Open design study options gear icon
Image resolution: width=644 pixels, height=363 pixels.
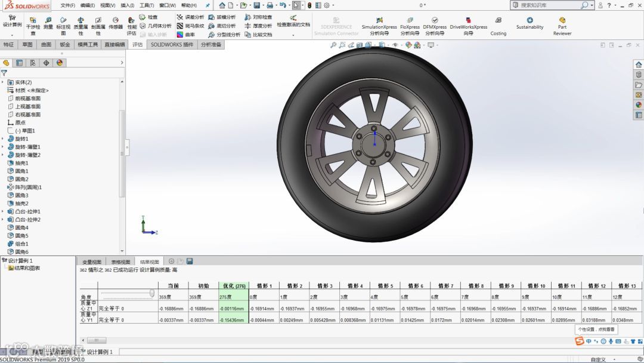[x=172, y=262]
